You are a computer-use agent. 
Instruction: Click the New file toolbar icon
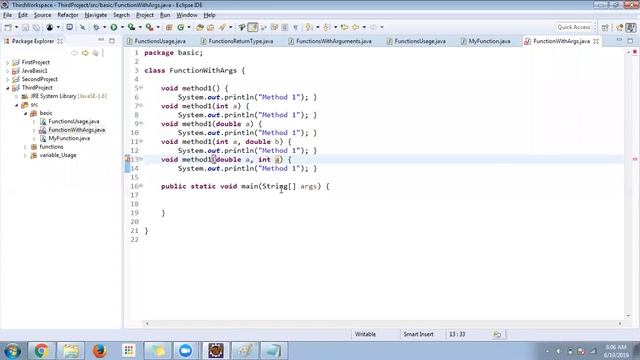(x=8, y=27)
